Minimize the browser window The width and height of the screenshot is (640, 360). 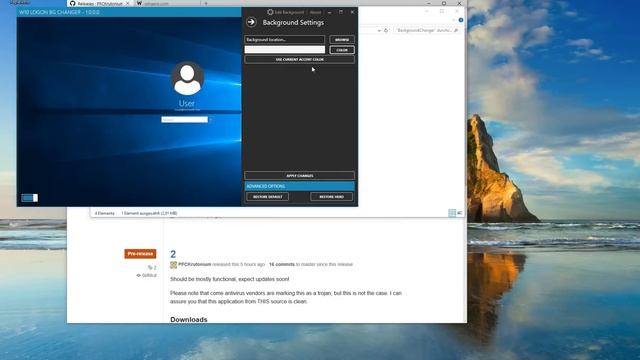(x=429, y=3)
